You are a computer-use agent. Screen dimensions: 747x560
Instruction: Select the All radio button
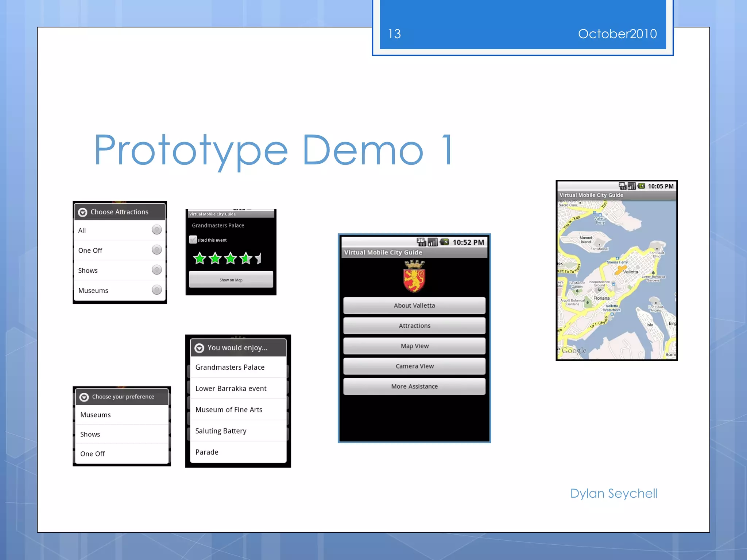point(156,230)
